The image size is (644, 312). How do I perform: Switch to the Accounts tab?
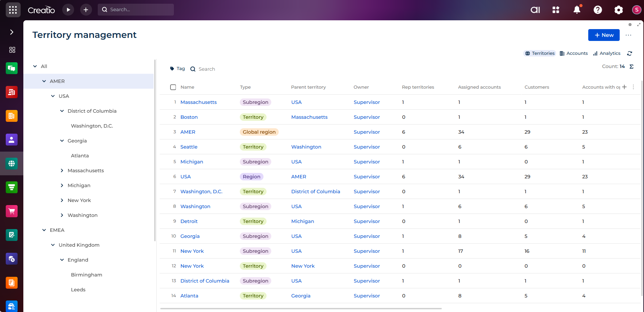point(574,53)
